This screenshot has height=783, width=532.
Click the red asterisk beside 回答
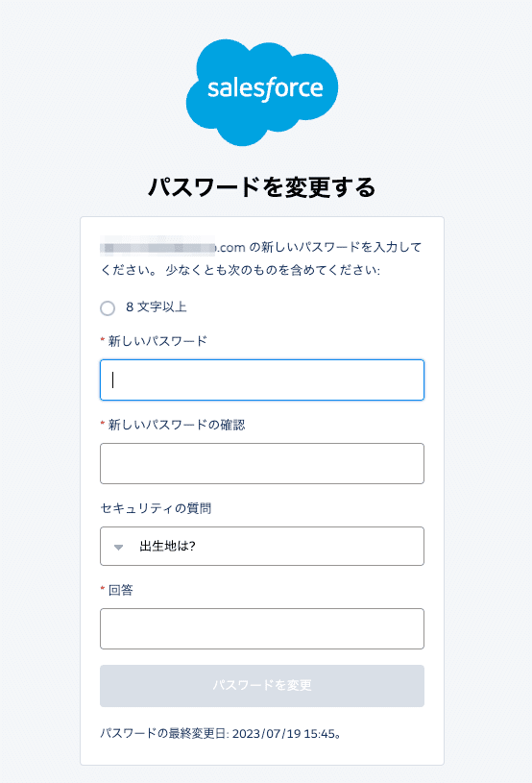(x=103, y=589)
